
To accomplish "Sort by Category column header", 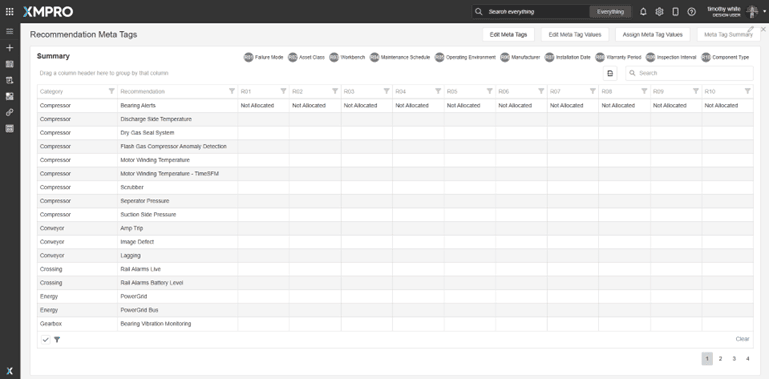I will click(51, 92).
